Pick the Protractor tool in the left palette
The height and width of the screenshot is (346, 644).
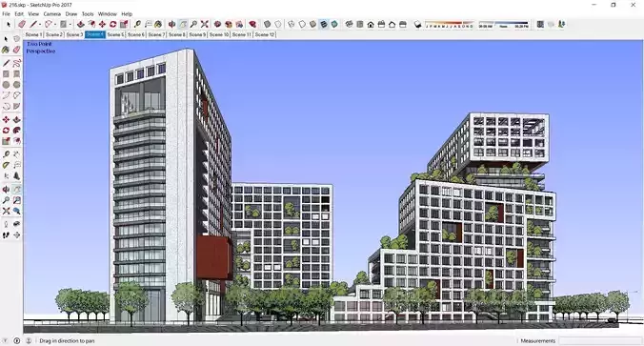[x=6, y=165]
